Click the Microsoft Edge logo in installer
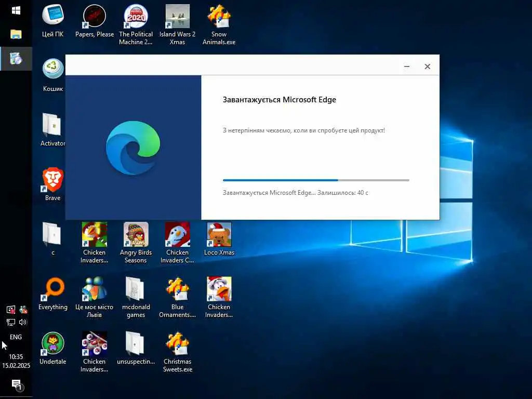The image size is (532, 399). coord(133,148)
